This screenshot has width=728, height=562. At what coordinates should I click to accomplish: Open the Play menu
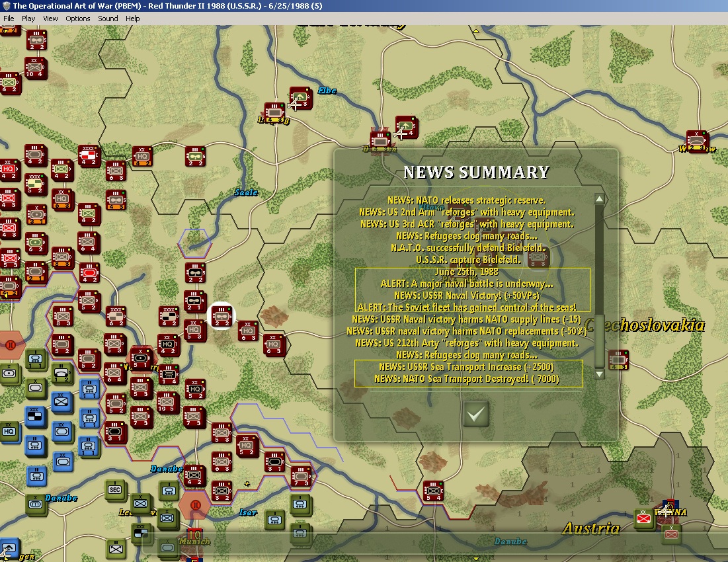coord(28,19)
